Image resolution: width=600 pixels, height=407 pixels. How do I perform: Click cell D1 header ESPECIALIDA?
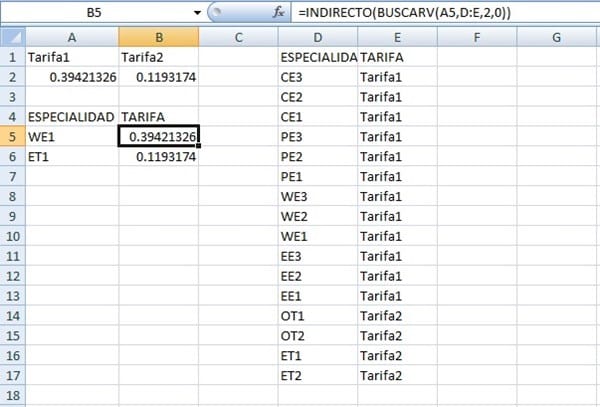[x=318, y=57]
